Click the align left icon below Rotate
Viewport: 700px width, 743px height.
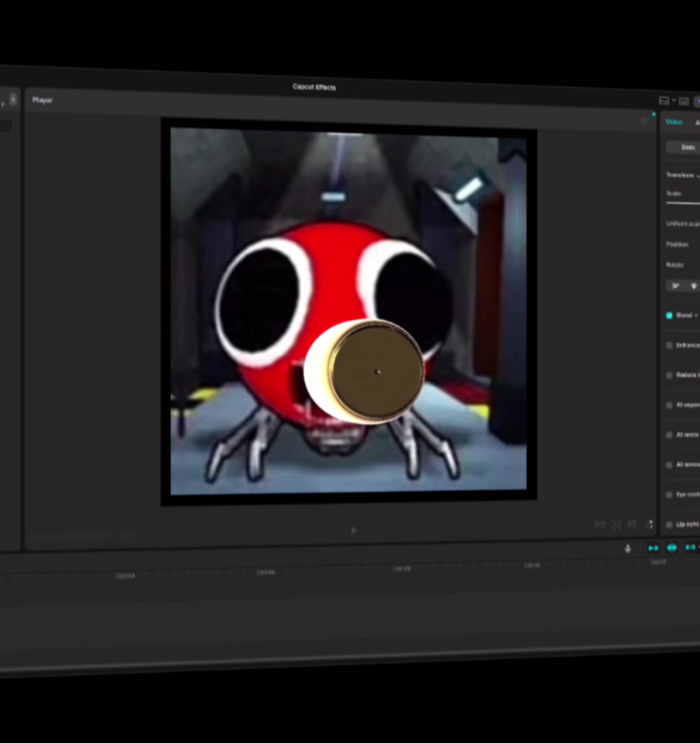tap(676, 286)
